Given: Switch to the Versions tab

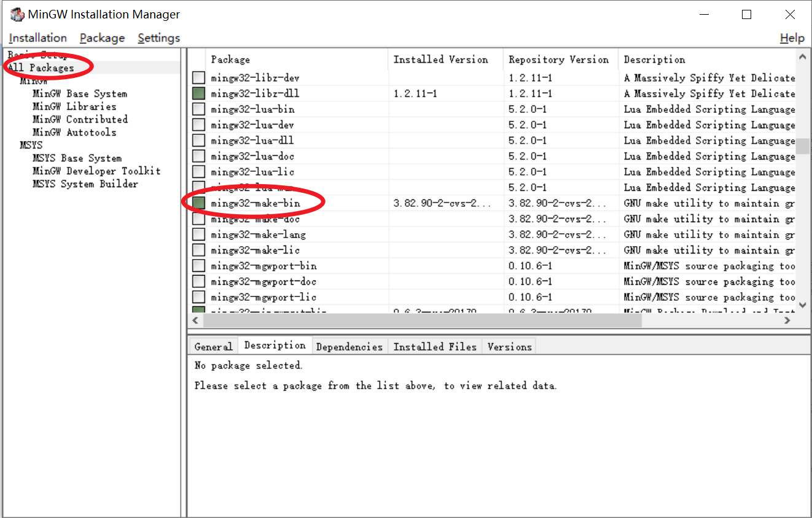Looking at the screenshot, I should click(509, 347).
